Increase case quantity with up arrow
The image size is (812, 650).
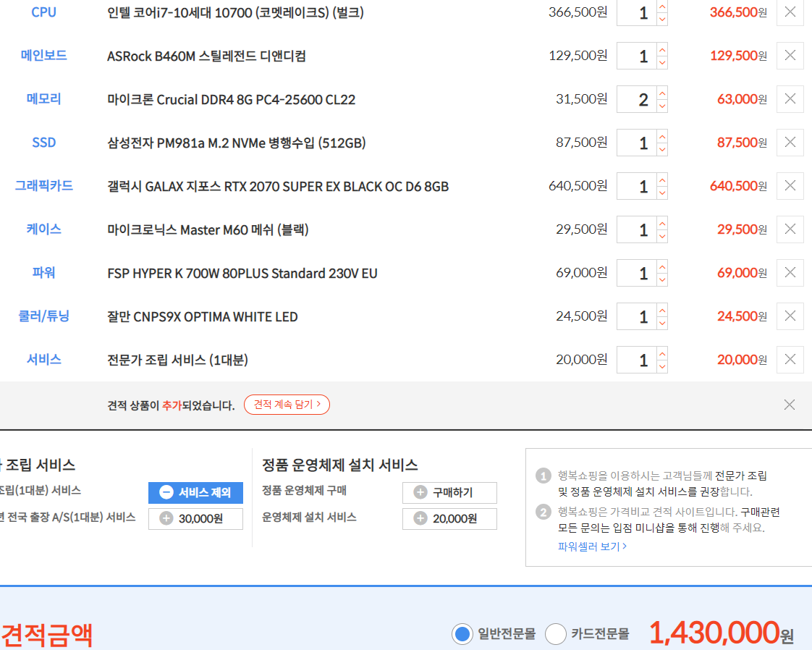661,223
